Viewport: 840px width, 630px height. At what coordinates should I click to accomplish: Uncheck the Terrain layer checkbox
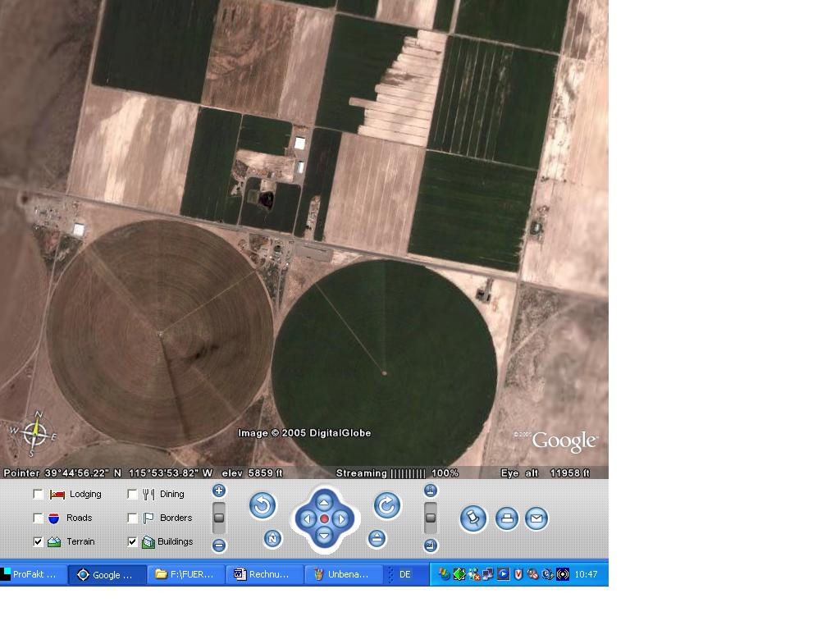pyautogui.click(x=38, y=541)
